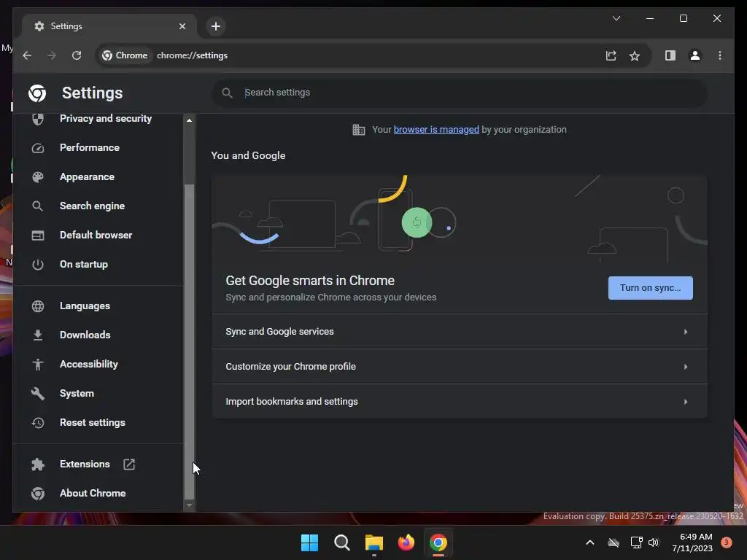Follow the browser is managed link
Image resolution: width=747 pixels, height=560 pixels.
pos(436,130)
